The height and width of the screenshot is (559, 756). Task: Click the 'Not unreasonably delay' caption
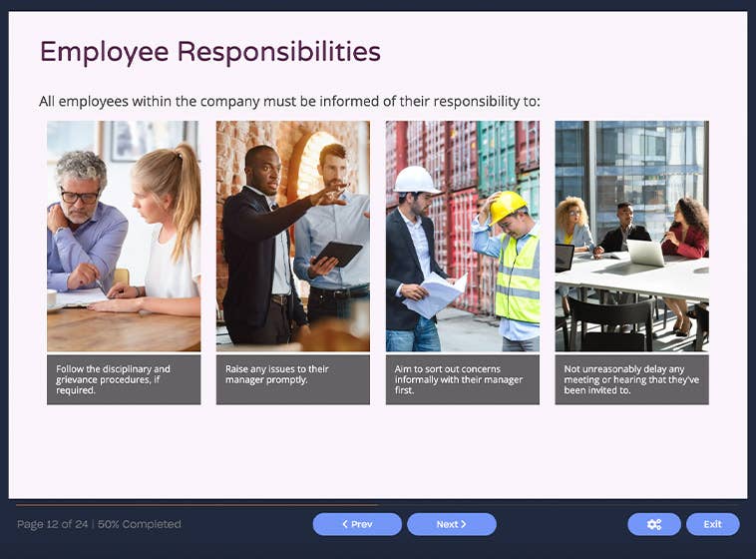[631, 379]
